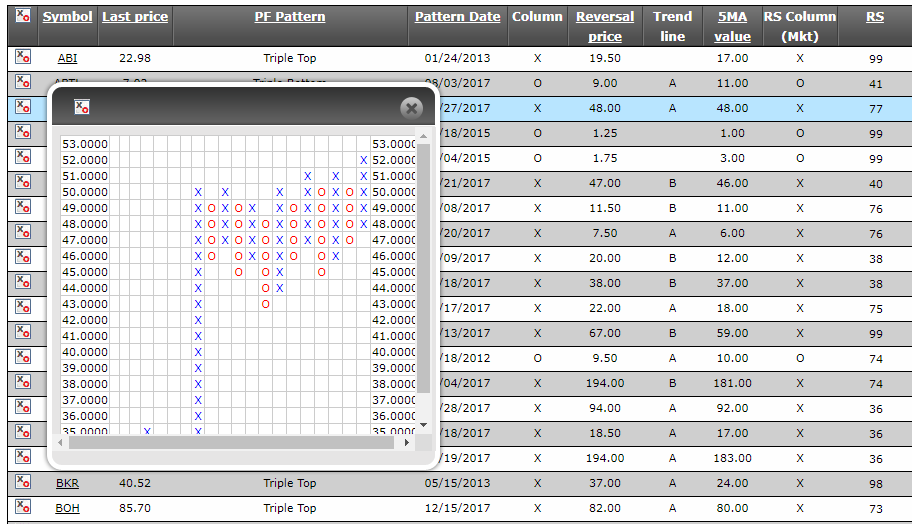912x524 pixels.
Task: Sort table by Last price column
Action: click(x=135, y=17)
